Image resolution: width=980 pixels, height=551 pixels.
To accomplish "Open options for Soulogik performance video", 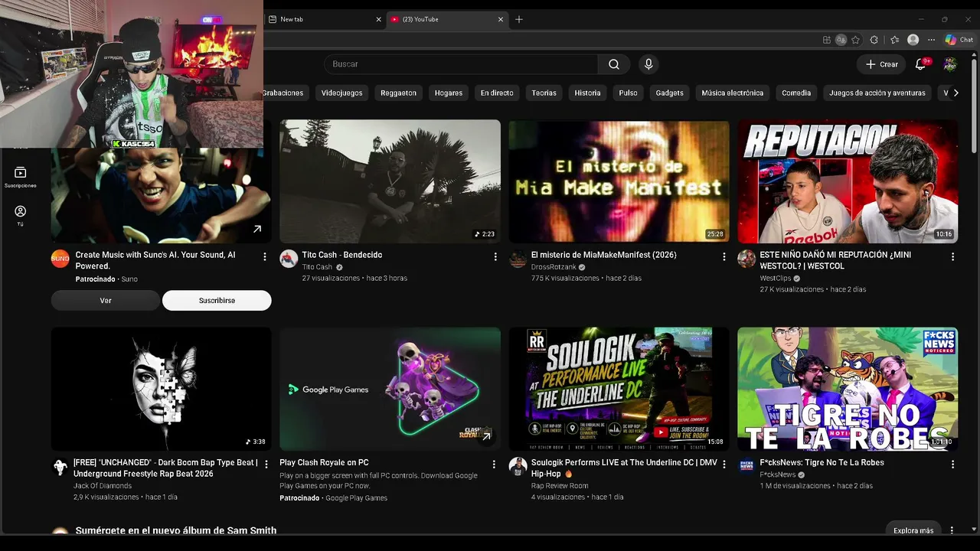I will click(724, 465).
